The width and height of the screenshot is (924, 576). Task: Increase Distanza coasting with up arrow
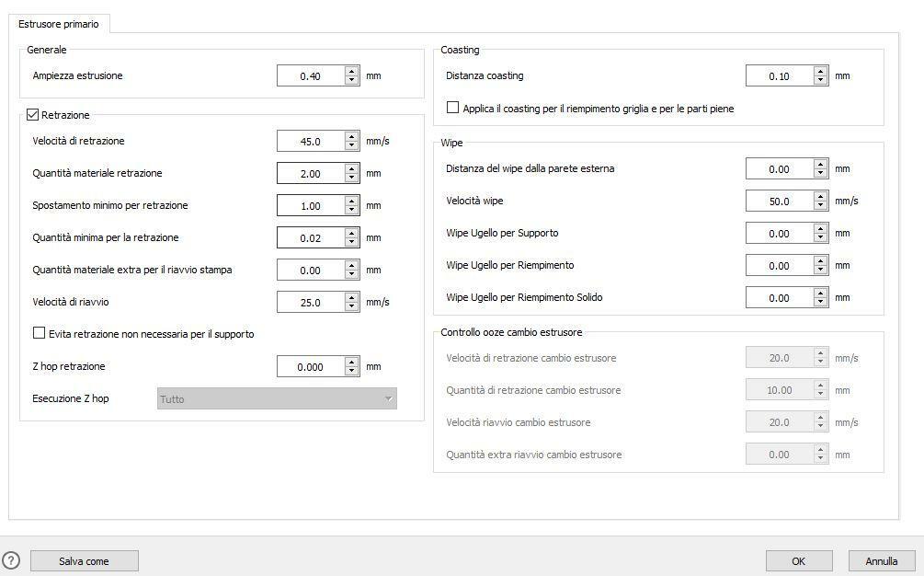click(x=820, y=72)
